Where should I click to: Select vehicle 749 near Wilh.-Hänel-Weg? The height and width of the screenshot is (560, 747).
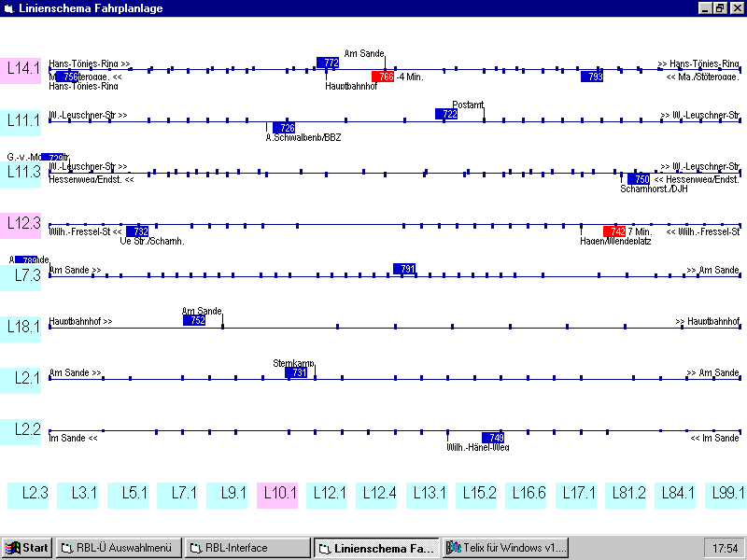click(493, 438)
